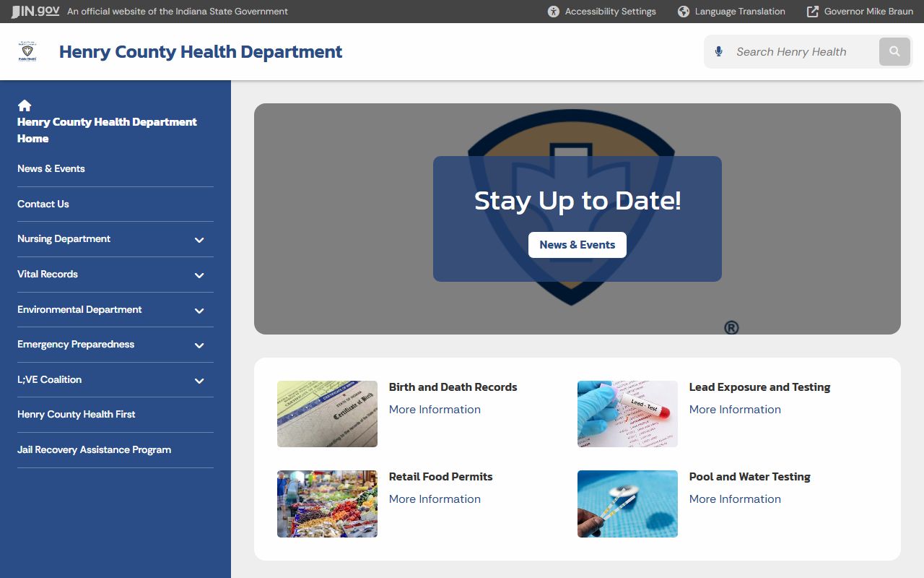Open Jail Recovery Assistance Program

(94, 449)
